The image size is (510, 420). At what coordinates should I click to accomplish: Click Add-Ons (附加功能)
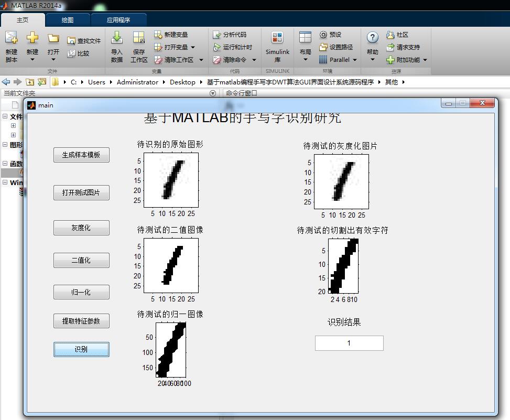pos(403,60)
